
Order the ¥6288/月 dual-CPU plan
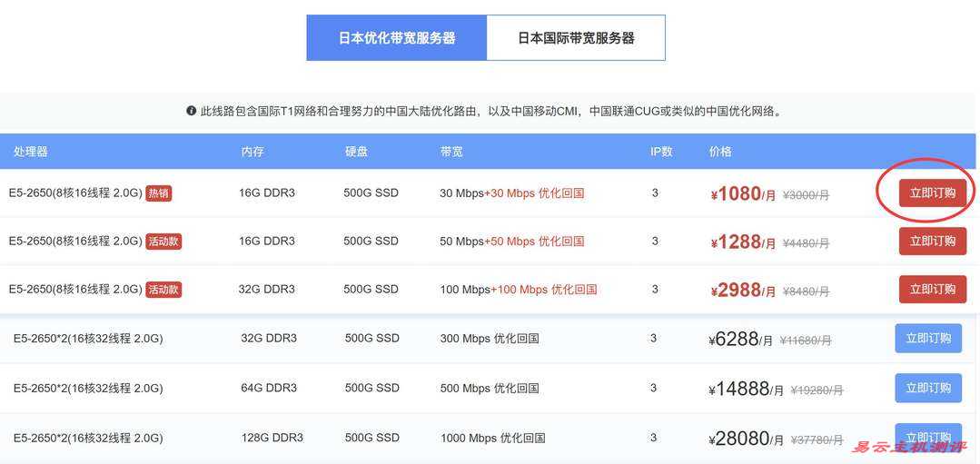click(927, 338)
